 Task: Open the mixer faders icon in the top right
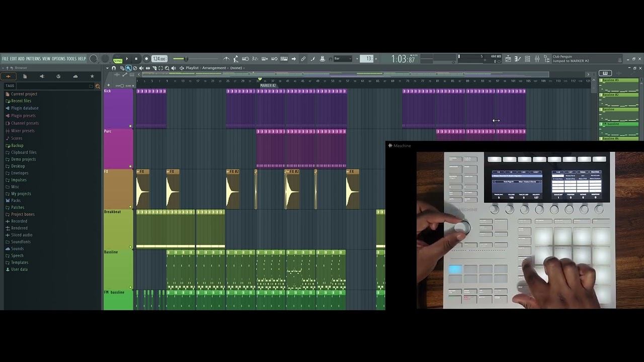[537, 58]
